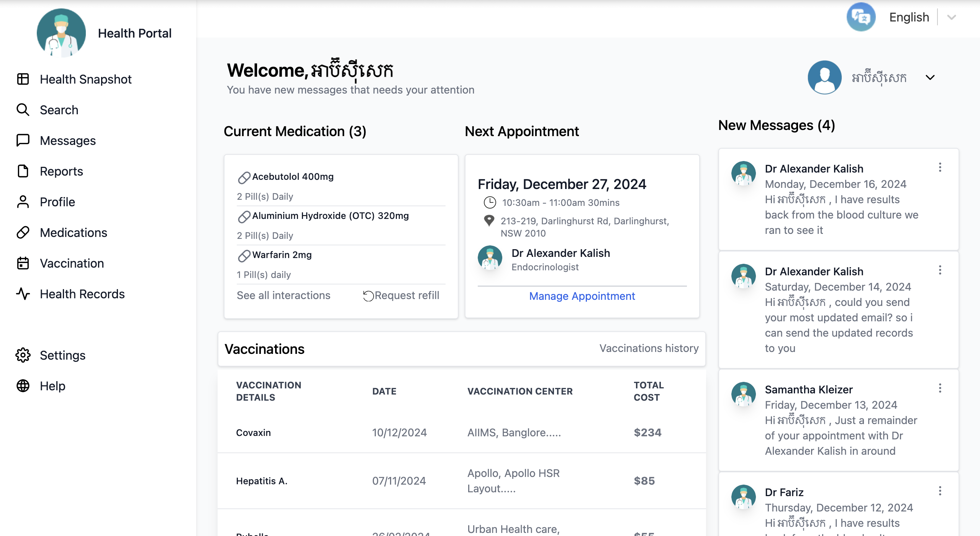Click the Search magnifier icon in sidebar

point(23,110)
